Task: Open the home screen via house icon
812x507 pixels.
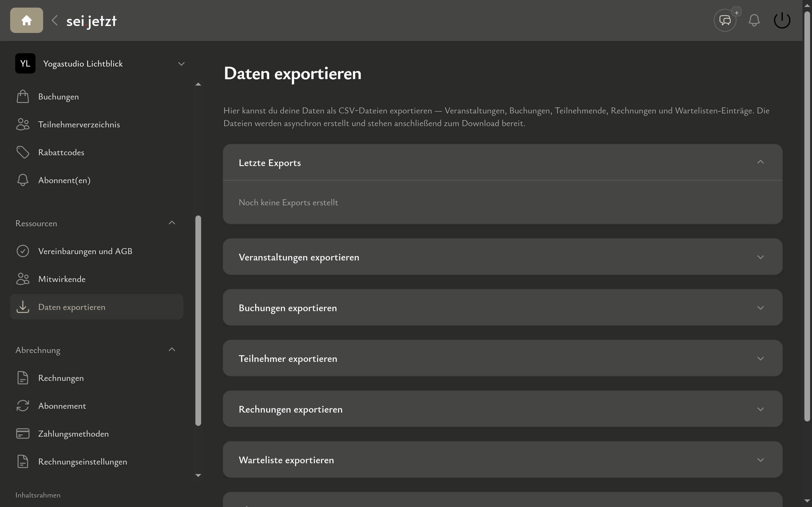Action: [x=26, y=20]
